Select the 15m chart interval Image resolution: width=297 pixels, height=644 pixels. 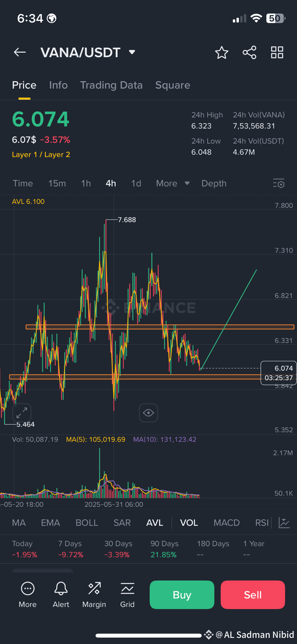click(57, 184)
